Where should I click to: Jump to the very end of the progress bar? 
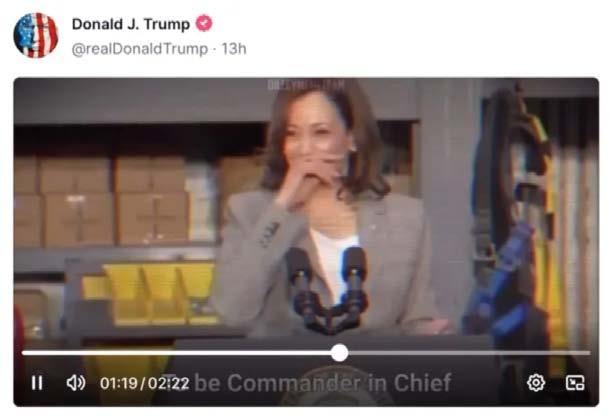pos(589,353)
